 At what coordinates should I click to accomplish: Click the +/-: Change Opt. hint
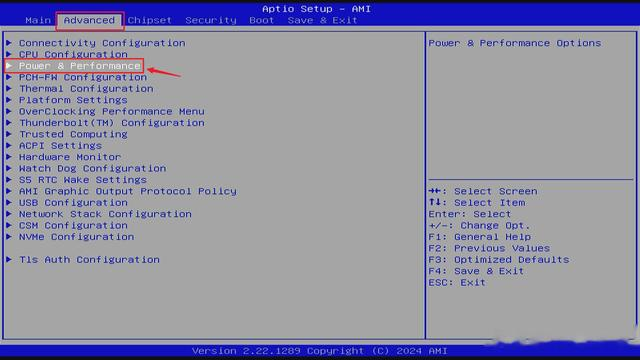coord(480,226)
